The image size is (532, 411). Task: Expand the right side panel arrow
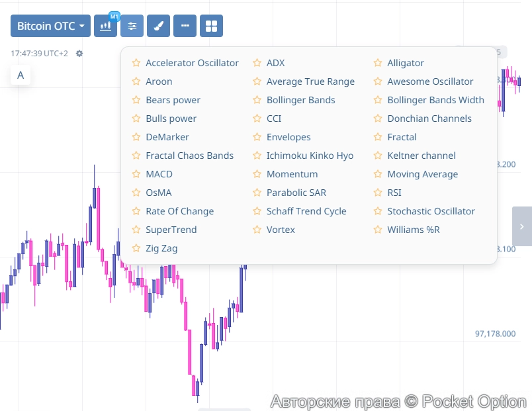pos(521,226)
